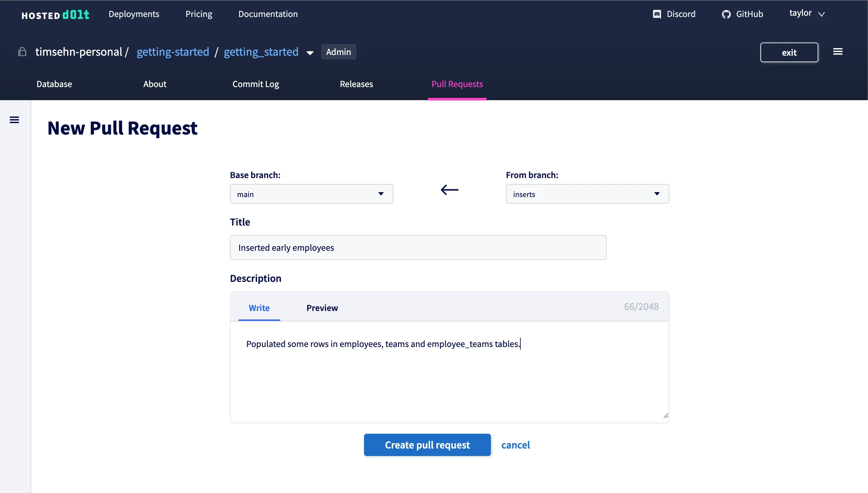Open the GitHub icon link
The height and width of the screenshot is (493, 868).
tap(727, 14)
